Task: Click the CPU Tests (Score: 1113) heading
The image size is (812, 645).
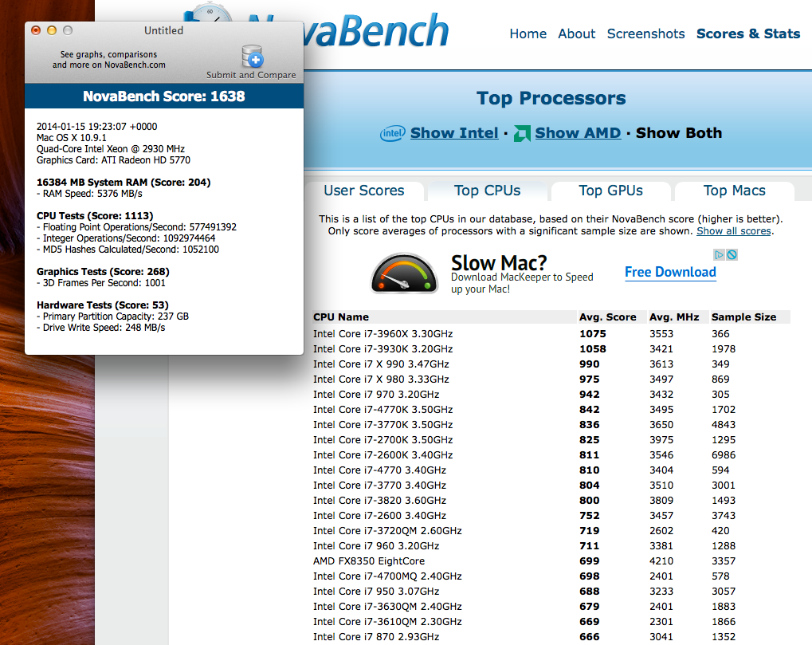Action: click(95, 216)
